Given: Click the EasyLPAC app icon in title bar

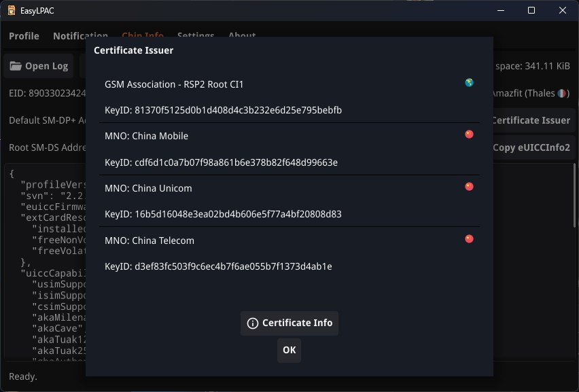Looking at the screenshot, I should click(x=12, y=10).
